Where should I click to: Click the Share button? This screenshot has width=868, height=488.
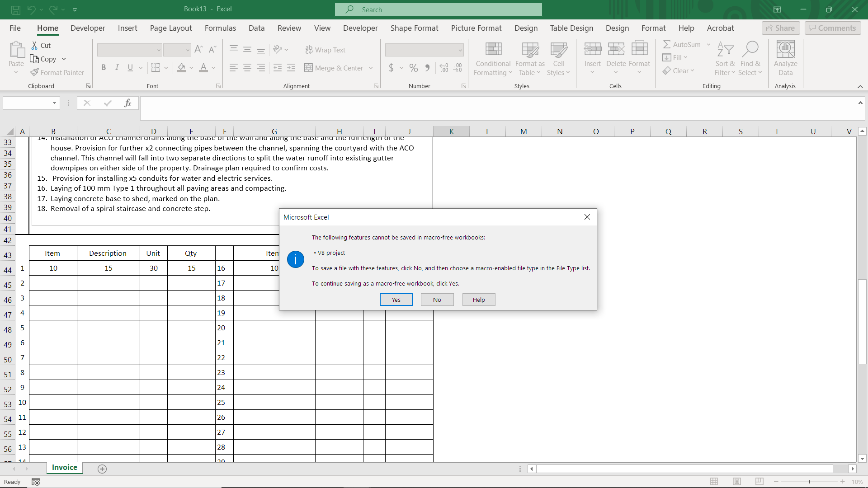coord(781,28)
